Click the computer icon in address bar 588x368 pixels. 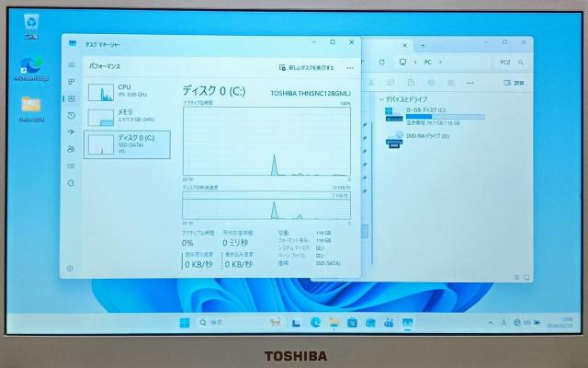pos(402,62)
